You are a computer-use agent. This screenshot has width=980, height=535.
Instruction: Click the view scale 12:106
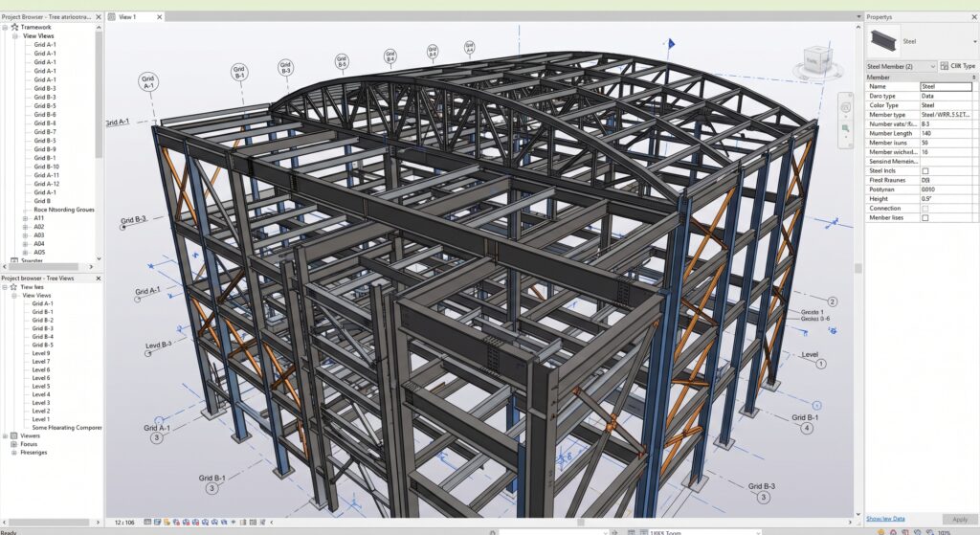(124, 523)
